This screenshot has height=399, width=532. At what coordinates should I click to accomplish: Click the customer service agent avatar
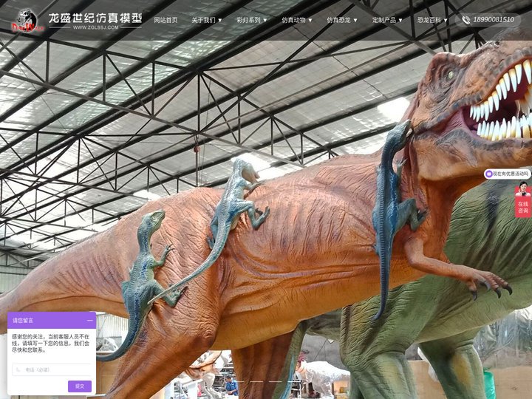(522, 189)
